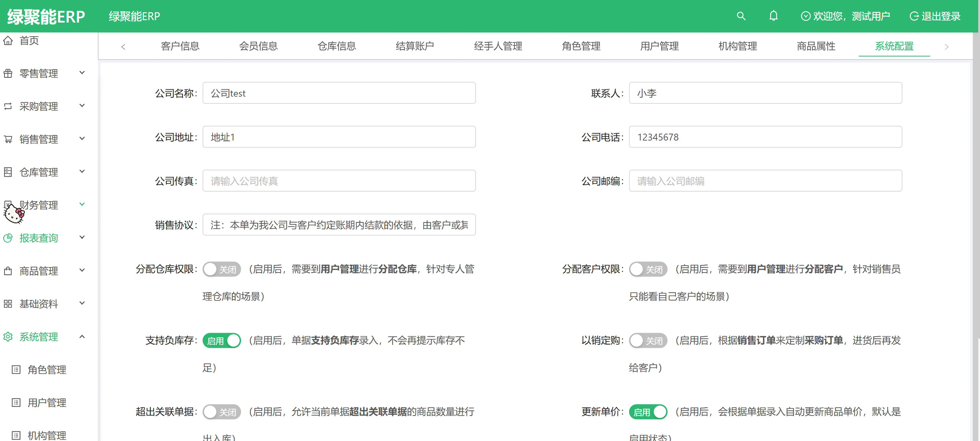This screenshot has height=441, width=980.
Task: Open 角色管理 in sidebar submenu
Action: [47, 370]
